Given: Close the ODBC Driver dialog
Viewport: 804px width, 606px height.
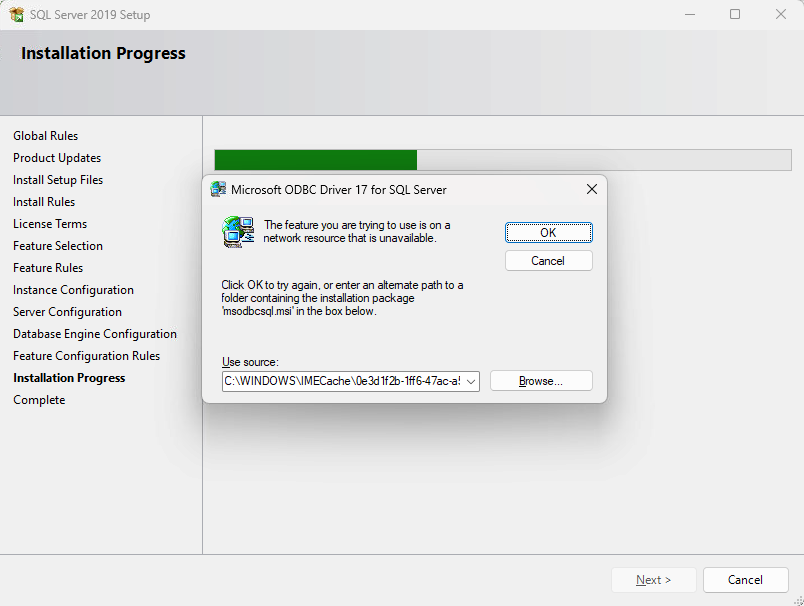Looking at the screenshot, I should 591,189.
